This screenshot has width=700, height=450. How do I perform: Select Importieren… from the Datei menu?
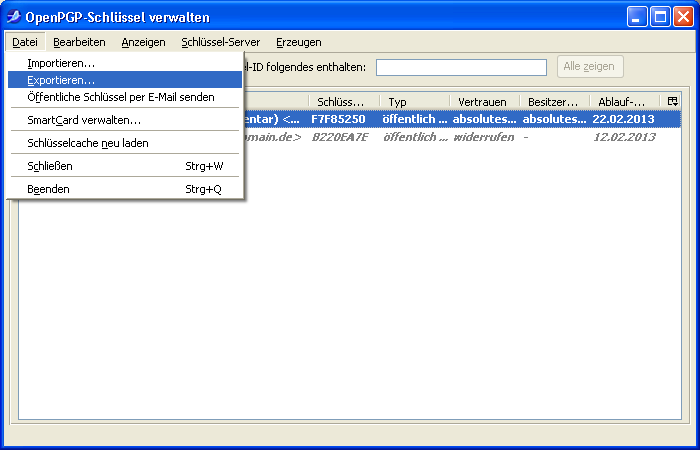[x=61, y=63]
